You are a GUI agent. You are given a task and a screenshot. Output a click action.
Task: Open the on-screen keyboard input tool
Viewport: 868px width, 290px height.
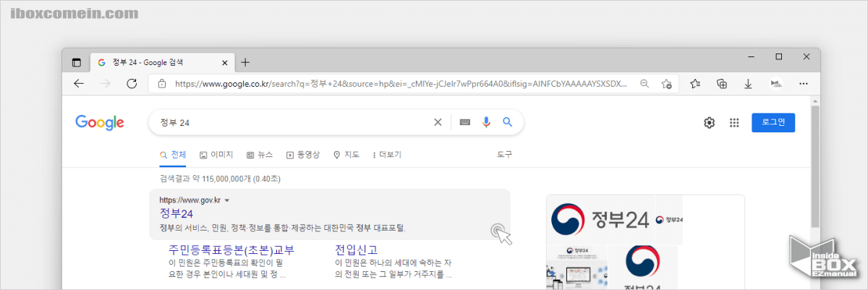pos(465,122)
